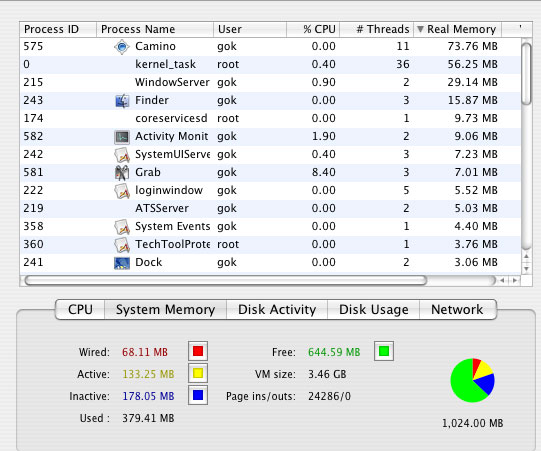Click the yellow Active color swatch

click(x=198, y=373)
